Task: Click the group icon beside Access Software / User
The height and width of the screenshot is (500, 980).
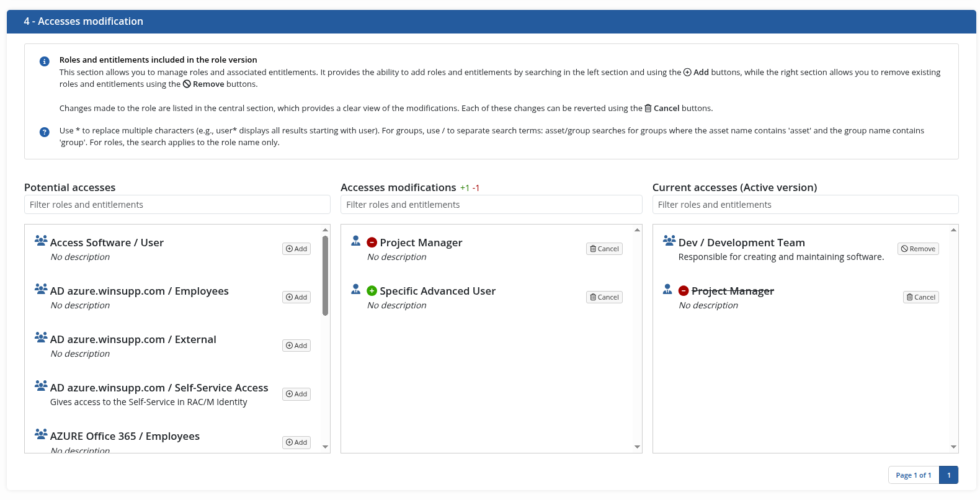Action: tap(41, 240)
